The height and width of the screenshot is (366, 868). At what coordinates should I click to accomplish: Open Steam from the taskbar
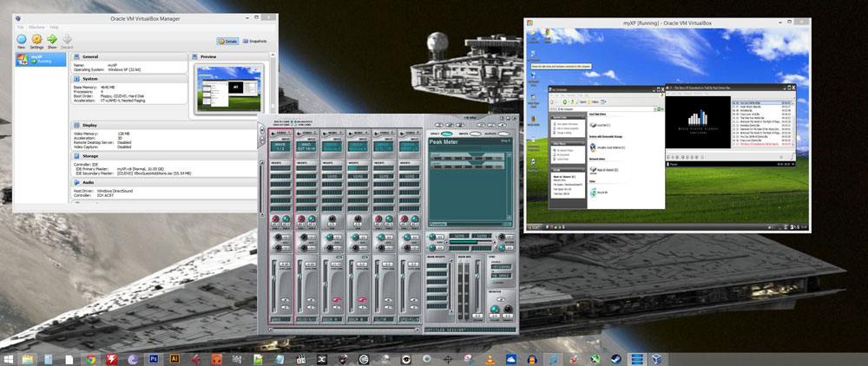pyautogui.click(x=615, y=359)
